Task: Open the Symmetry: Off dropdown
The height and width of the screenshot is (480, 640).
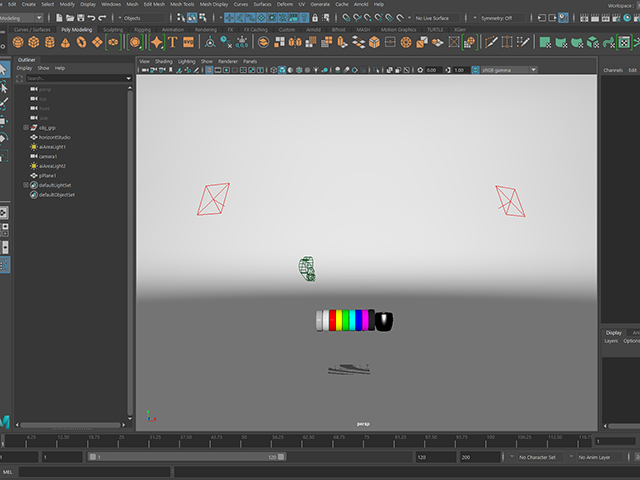Action: 503,18
